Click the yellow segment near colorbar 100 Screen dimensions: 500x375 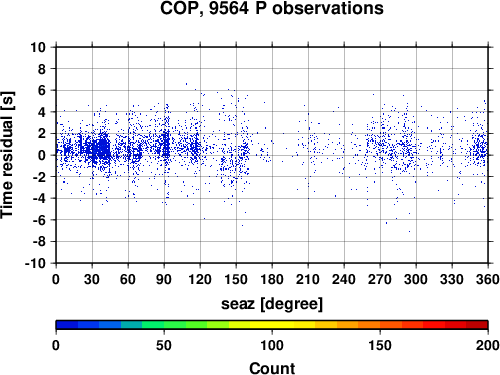[272, 325]
